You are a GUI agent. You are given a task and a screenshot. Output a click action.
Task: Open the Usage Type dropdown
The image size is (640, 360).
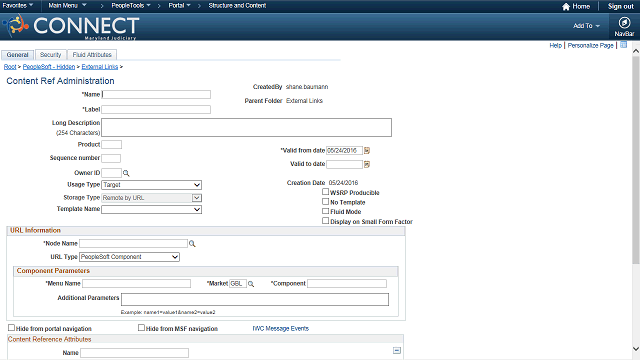tap(151, 185)
